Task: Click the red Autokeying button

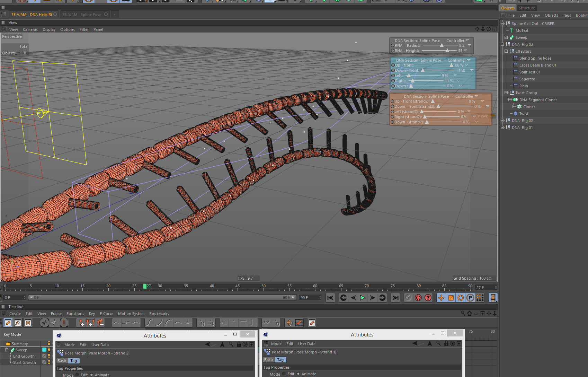Action: (418, 298)
